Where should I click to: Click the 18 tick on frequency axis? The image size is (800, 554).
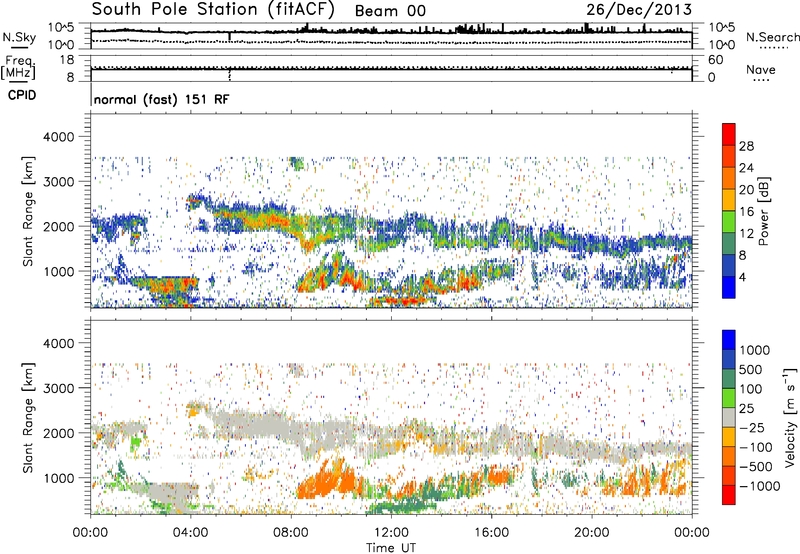point(67,60)
